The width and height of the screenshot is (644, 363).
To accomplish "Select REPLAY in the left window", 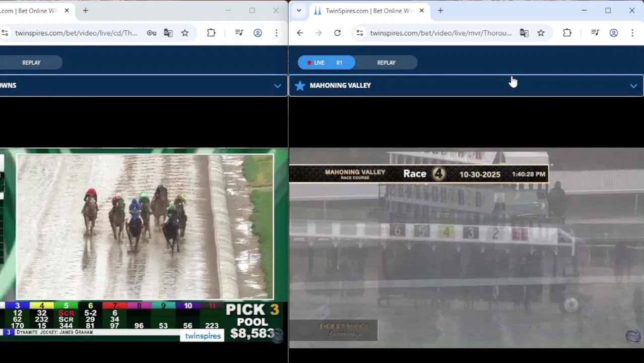I will 31,63.
